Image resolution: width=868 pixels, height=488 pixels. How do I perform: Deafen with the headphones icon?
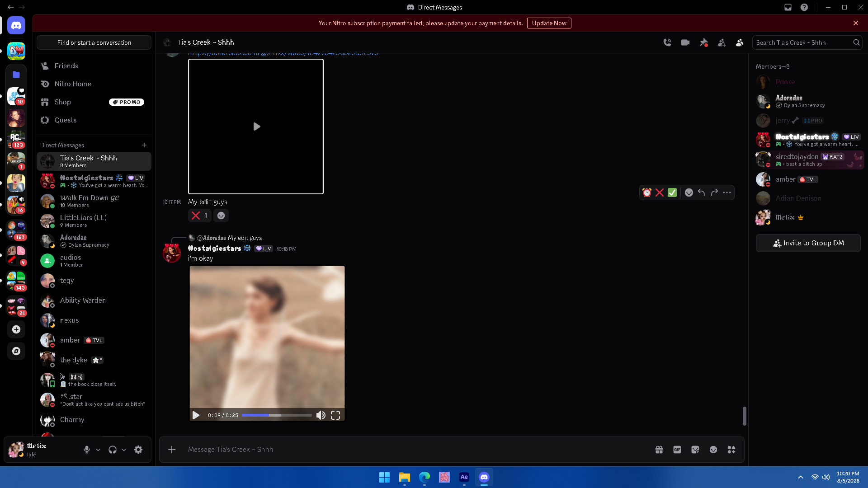tap(113, 450)
